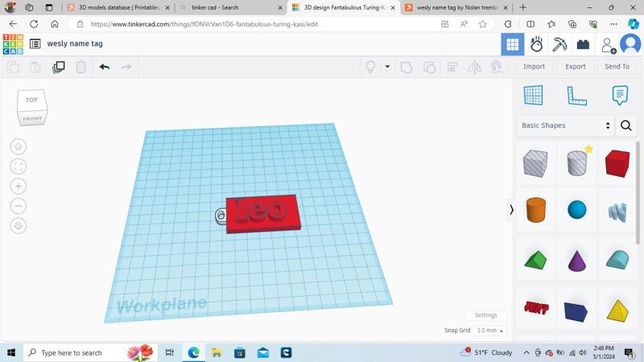Viewport: 644px width, 362px height.
Task: Pick the red Box shape
Action: pyautogui.click(x=617, y=163)
